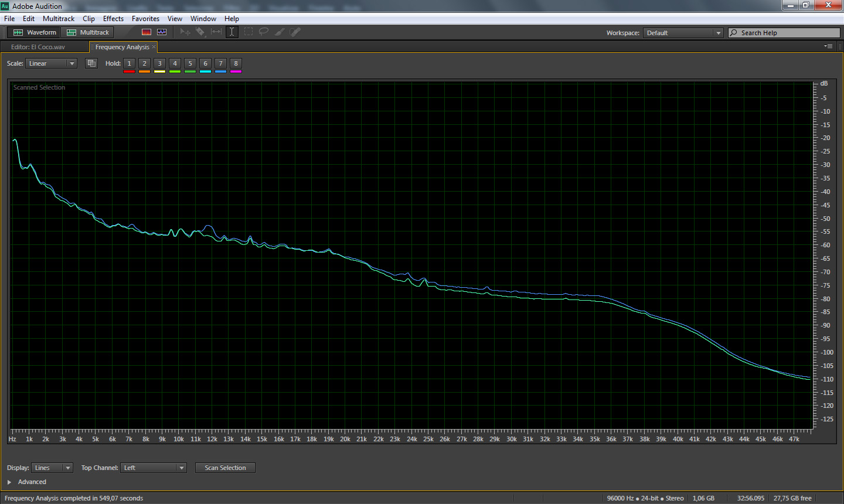Toggle Hold button 1

[x=130, y=63]
